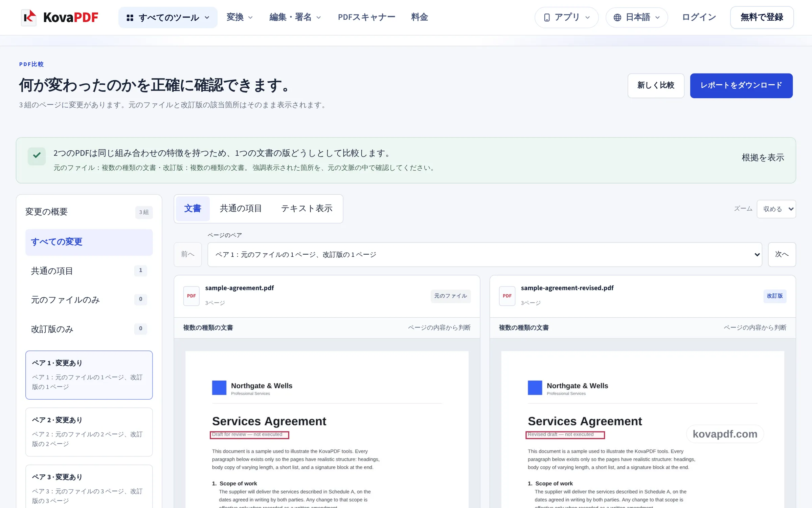Select 共通の項目 filter in sidebar

pos(89,271)
